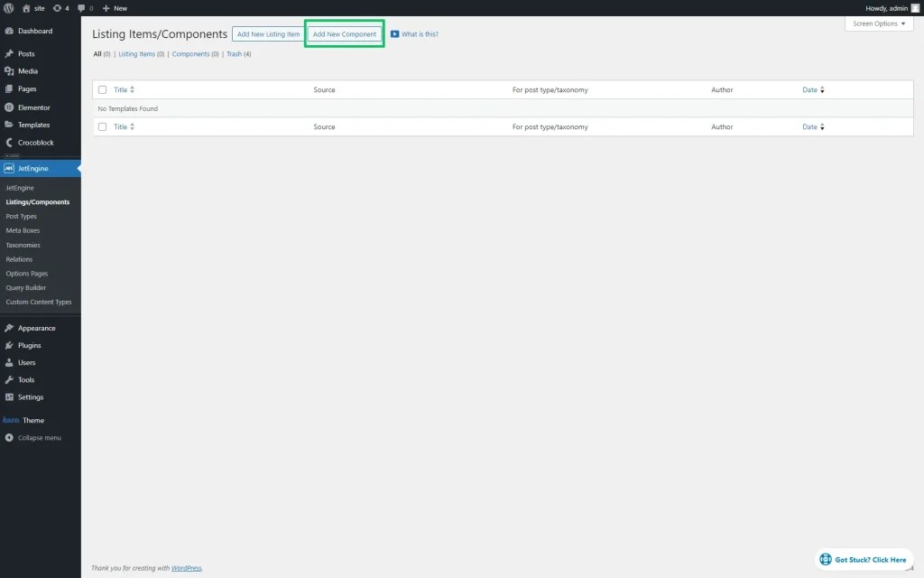Click the Pages icon
The height and width of the screenshot is (578, 924).
pyautogui.click(x=9, y=89)
